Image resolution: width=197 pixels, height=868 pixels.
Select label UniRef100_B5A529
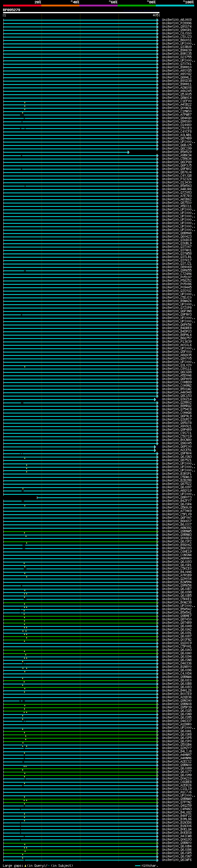click(x=177, y=152)
